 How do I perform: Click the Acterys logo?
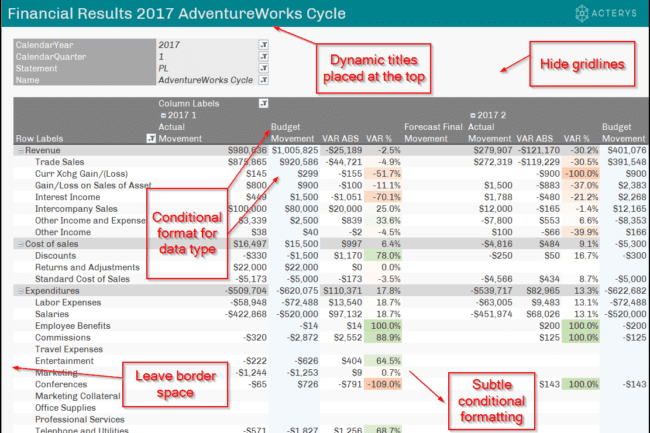click(x=606, y=13)
